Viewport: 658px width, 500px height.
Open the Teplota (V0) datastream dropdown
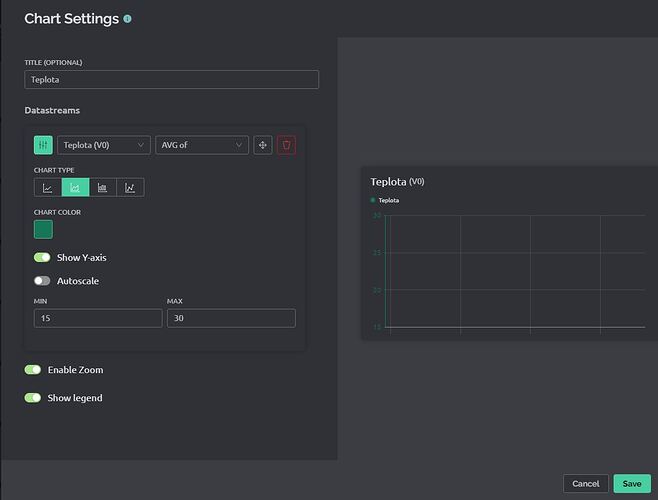104,145
